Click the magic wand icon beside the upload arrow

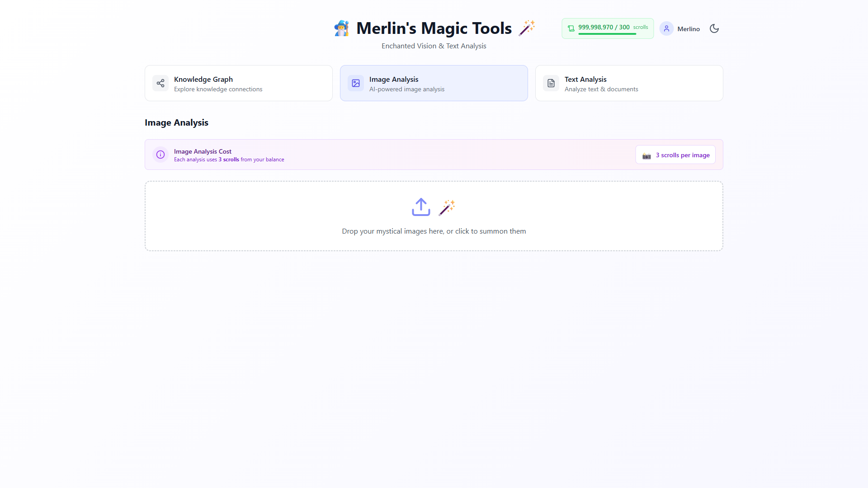pos(447,207)
